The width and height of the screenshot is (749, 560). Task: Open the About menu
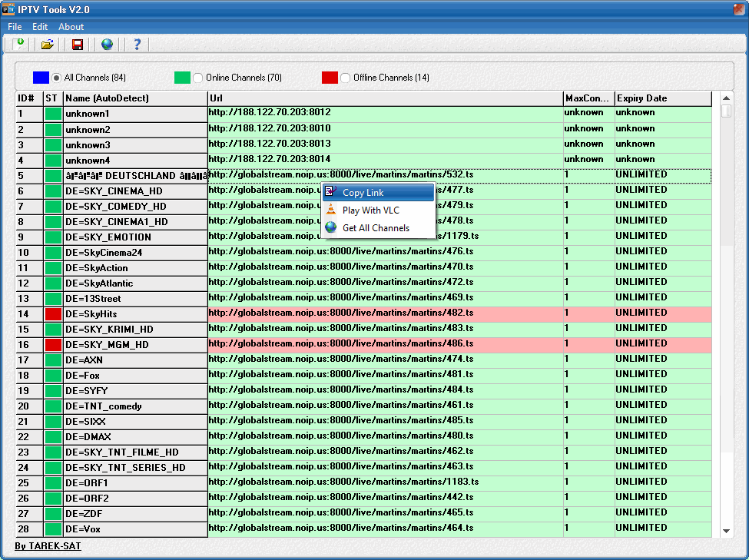(x=71, y=27)
